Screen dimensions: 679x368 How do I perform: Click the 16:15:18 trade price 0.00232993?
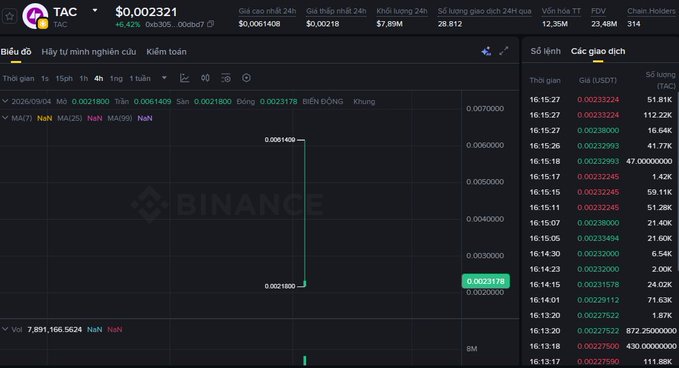[598, 161]
